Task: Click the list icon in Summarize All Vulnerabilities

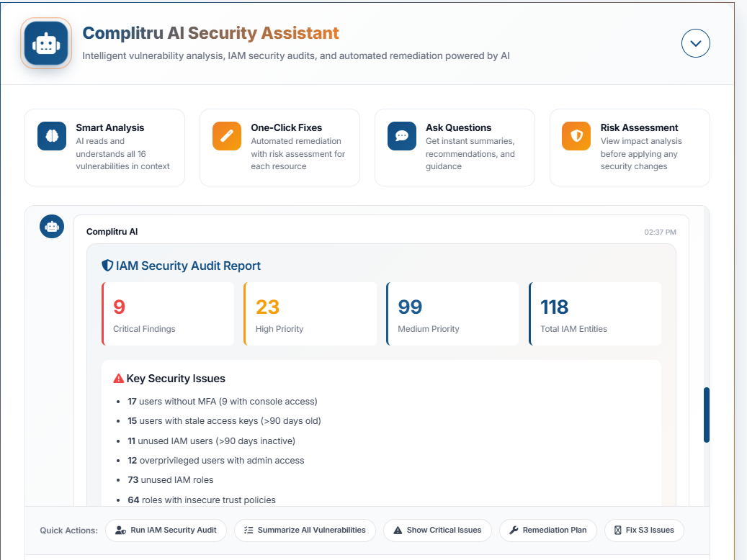Action: coord(249,530)
